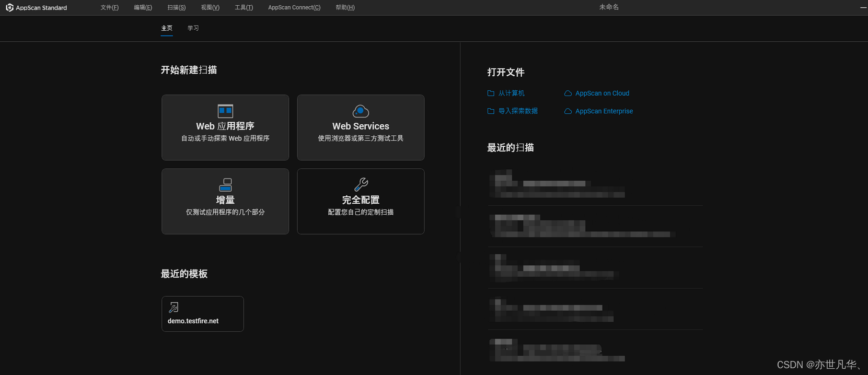Image resolution: width=868 pixels, height=375 pixels.
Task: Switch to the 主页 tab
Action: [x=167, y=28]
